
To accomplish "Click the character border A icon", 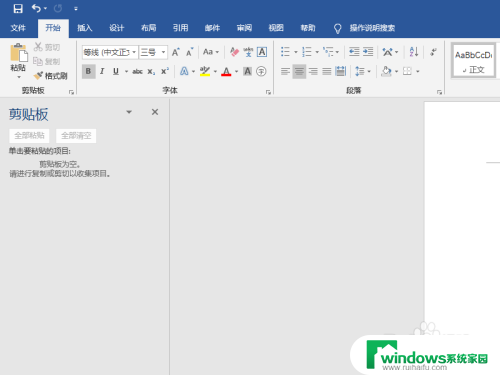I will (x=262, y=52).
